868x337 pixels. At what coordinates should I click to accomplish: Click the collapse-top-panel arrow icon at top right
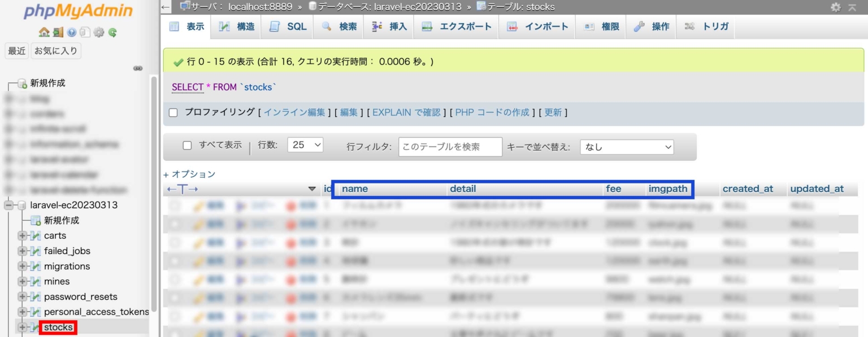click(x=852, y=7)
